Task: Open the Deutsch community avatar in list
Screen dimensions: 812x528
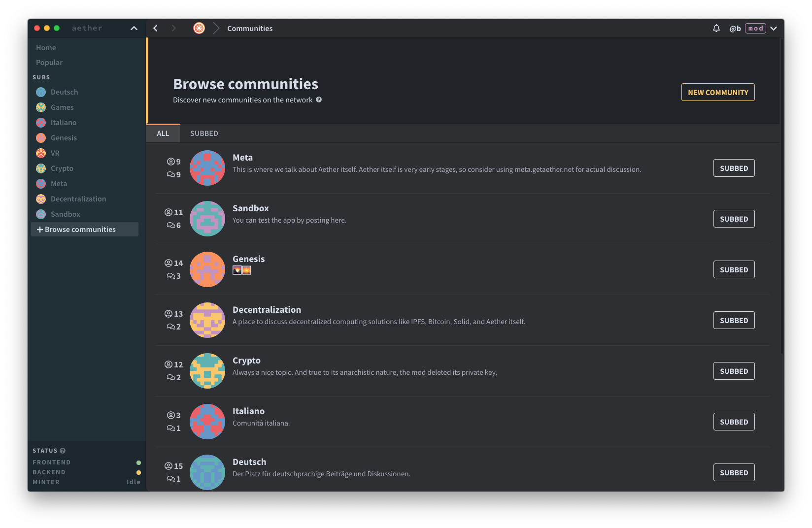Action: click(x=207, y=472)
